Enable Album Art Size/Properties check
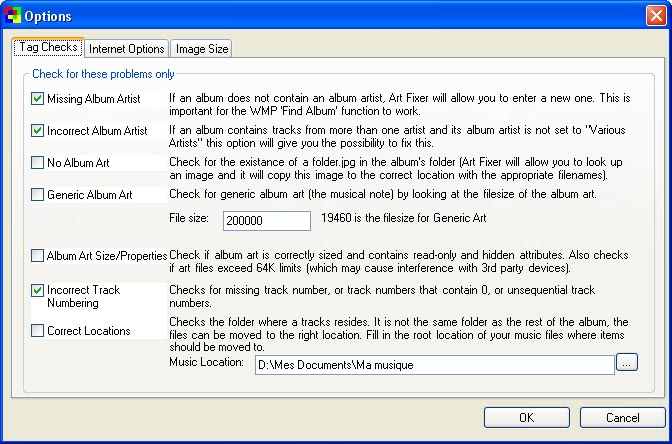The height and width of the screenshot is (444, 672). click(38, 256)
